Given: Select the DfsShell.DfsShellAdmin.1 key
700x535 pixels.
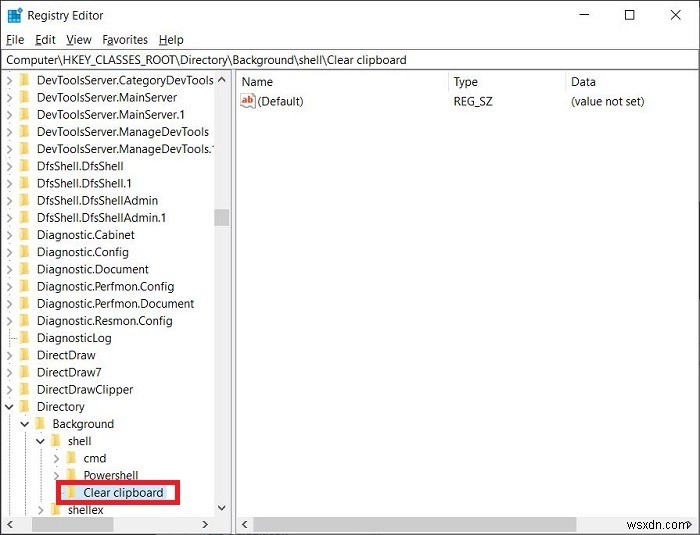Looking at the screenshot, I should coord(101,218).
